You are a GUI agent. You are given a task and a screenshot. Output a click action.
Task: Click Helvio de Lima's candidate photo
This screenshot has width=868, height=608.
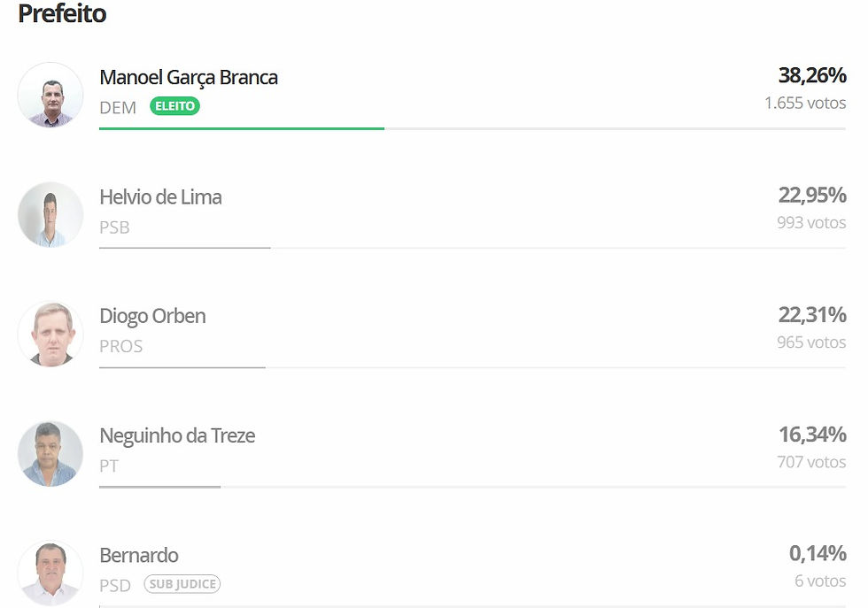coord(50,215)
